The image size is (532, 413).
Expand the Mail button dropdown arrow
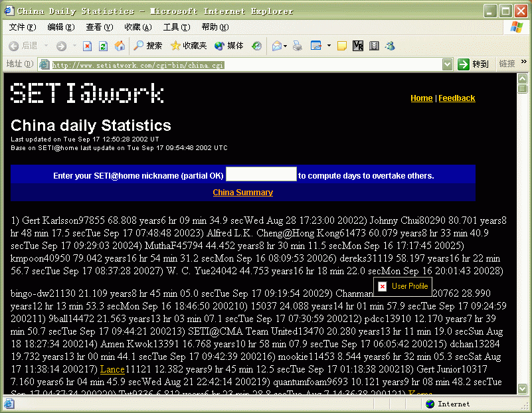pos(286,46)
